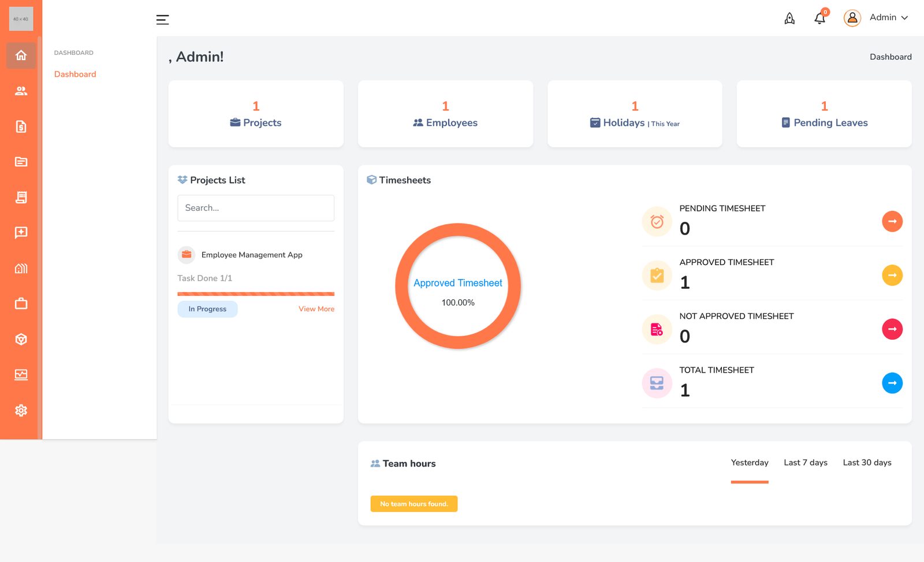Click the No team hours found notice

(x=414, y=504)
